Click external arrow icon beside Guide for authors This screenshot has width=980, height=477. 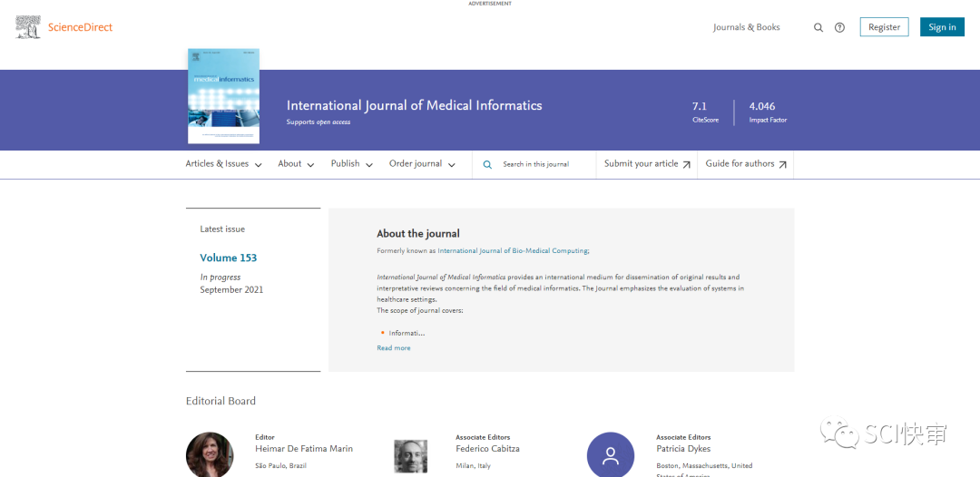(x=782, y=165)
